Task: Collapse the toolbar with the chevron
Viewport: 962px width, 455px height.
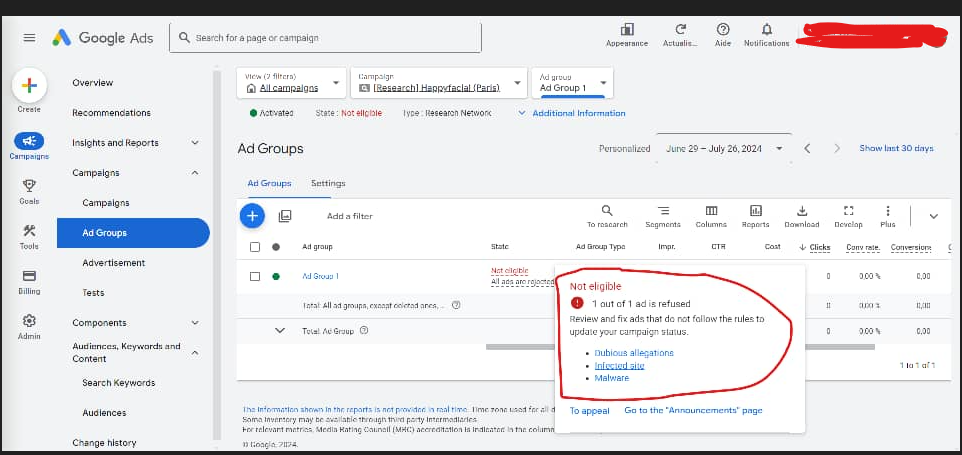Action: [933, 216]
